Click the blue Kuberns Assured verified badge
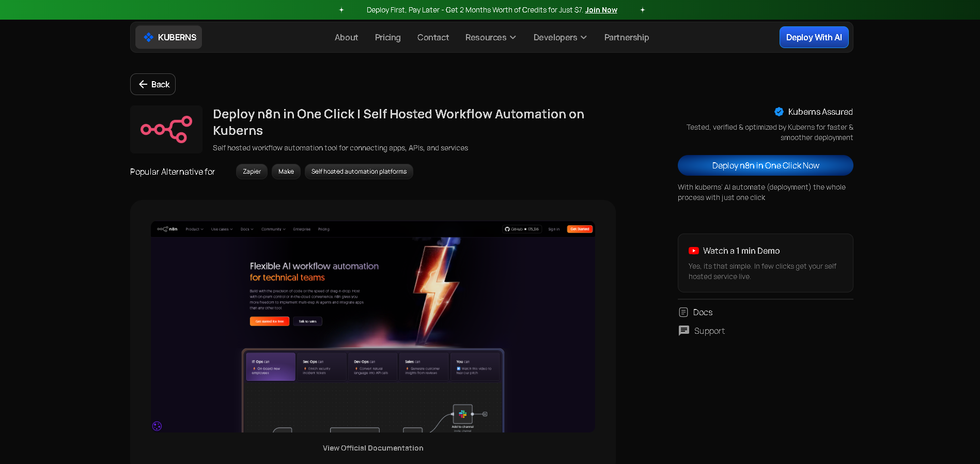 coord(779,112)
